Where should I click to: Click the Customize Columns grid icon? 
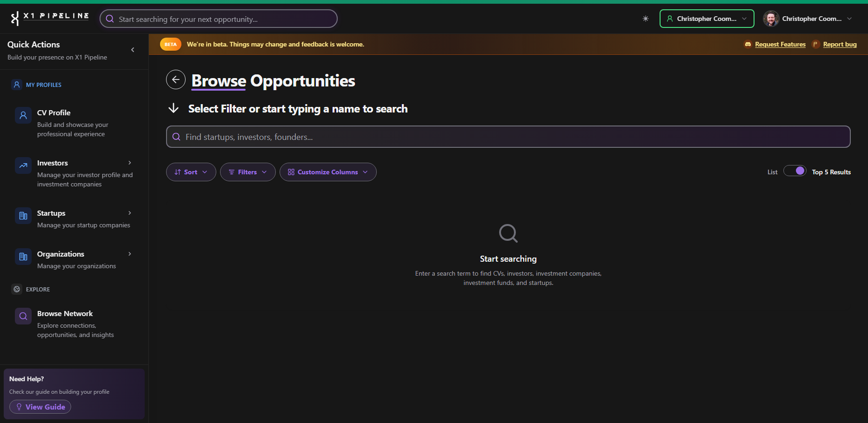(x=291, y=172)
